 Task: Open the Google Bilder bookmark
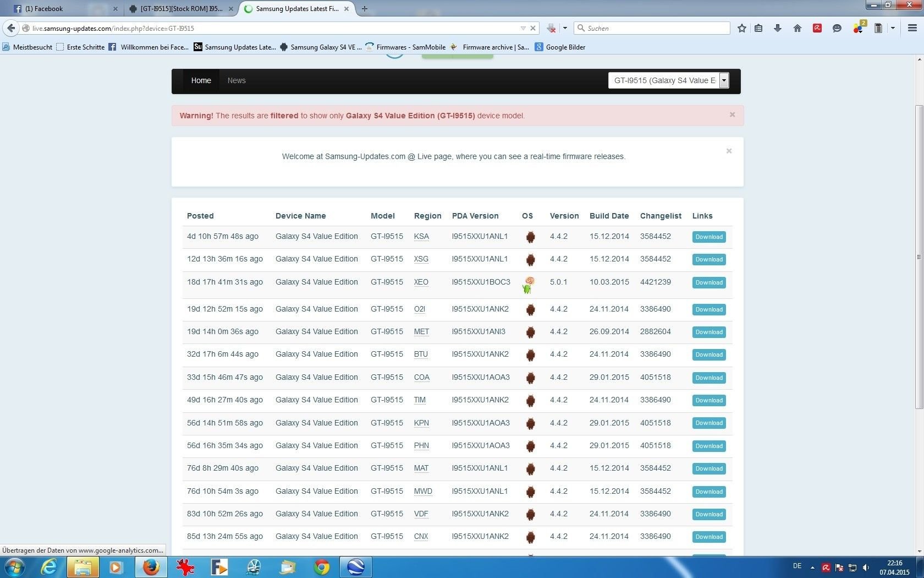tap(560, 47)
